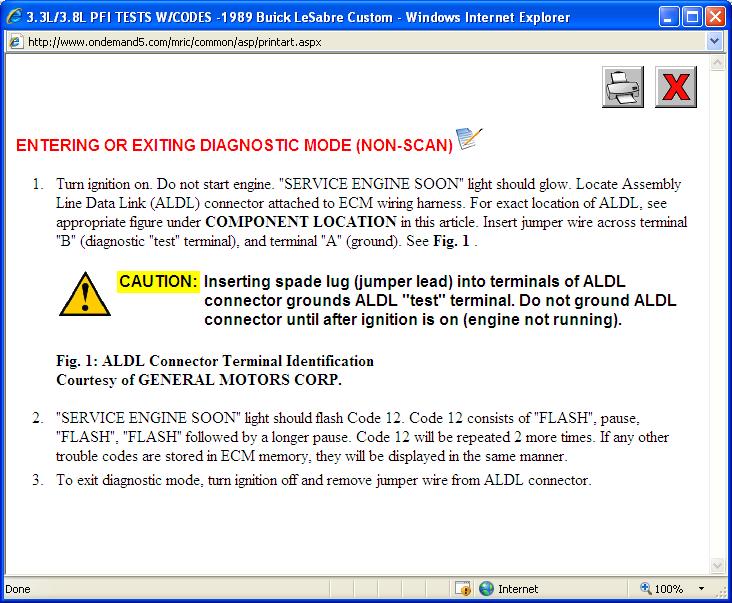732x603 pixels.
Task: Click the URL address field
Action: coord(357,42)
